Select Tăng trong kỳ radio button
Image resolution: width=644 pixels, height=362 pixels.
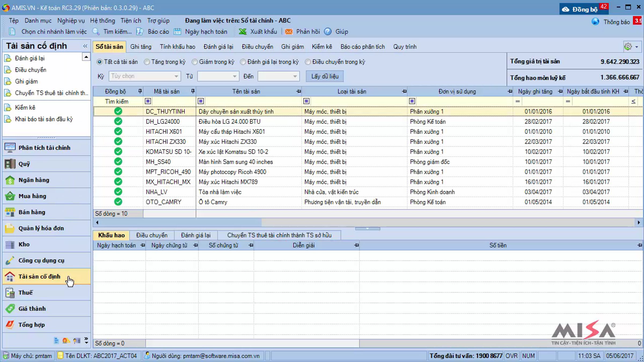(147, 62)
